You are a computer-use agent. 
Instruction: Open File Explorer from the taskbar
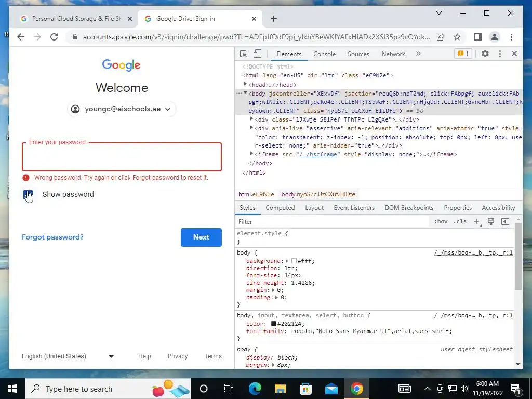point(280,389)
